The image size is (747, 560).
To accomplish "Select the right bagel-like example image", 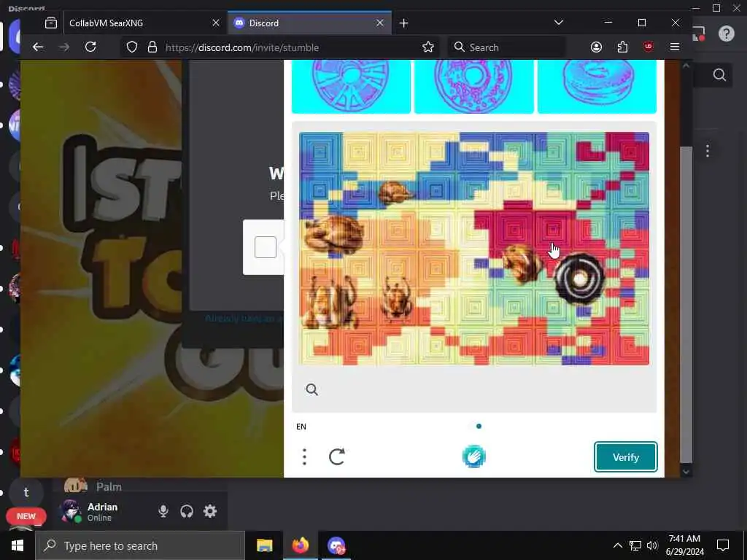I will [597, 86].
